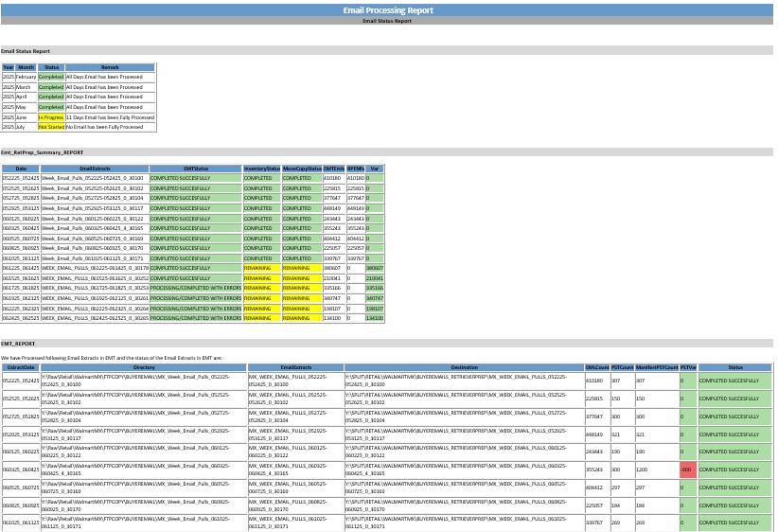
Task: Click ManifestPSTCount value '1200'
Action: (657, 470)
